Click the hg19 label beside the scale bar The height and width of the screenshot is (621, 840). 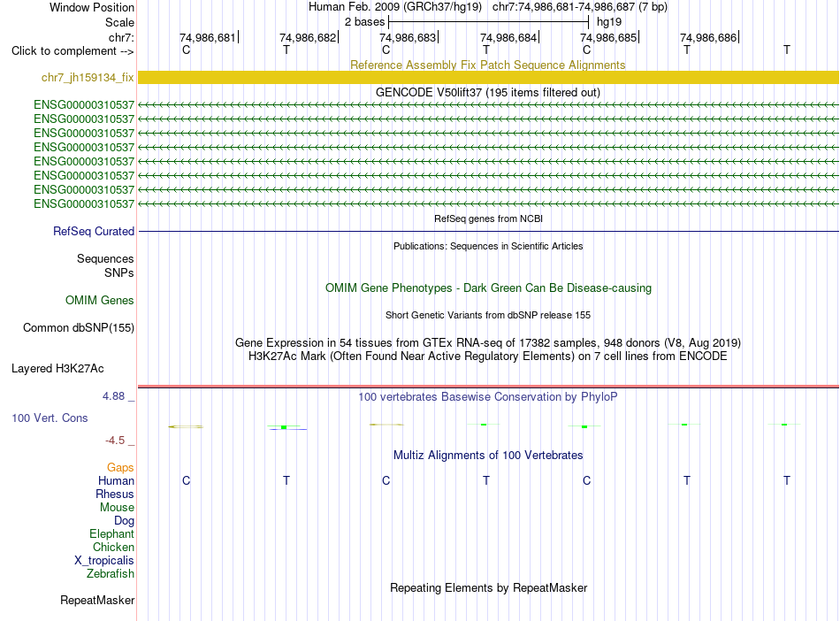click(x=609, y=22)
